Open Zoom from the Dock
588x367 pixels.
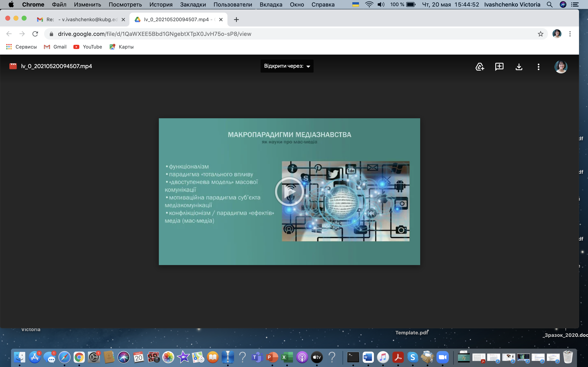442,357
